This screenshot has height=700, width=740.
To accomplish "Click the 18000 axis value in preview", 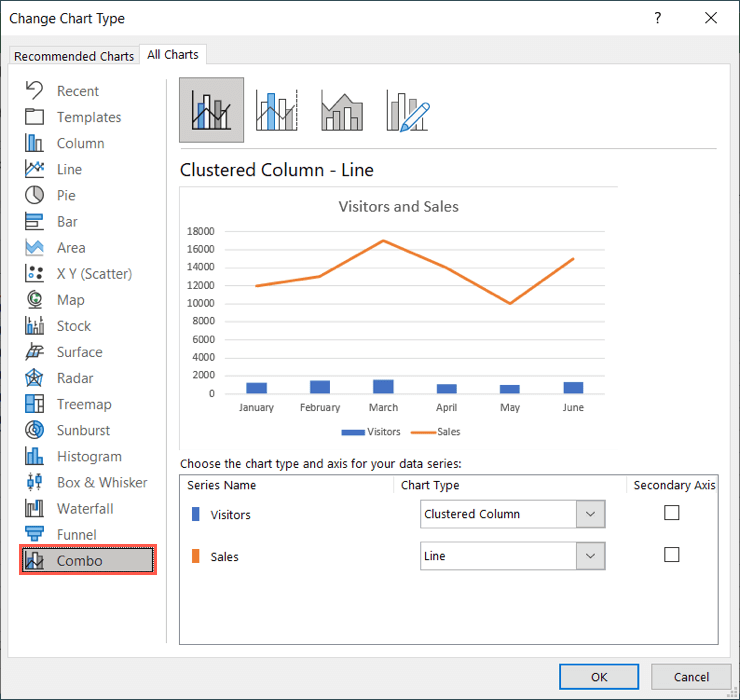I will pos(201,231).
